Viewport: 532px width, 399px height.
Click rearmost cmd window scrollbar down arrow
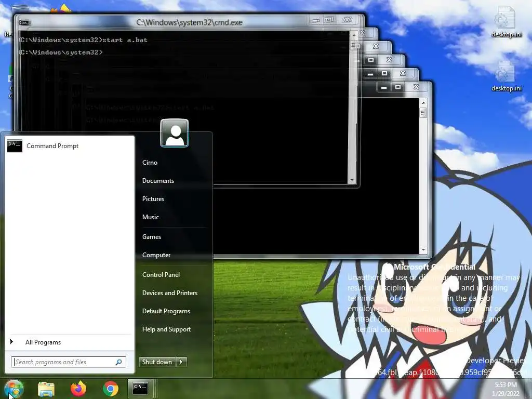(x=423, y=250)
